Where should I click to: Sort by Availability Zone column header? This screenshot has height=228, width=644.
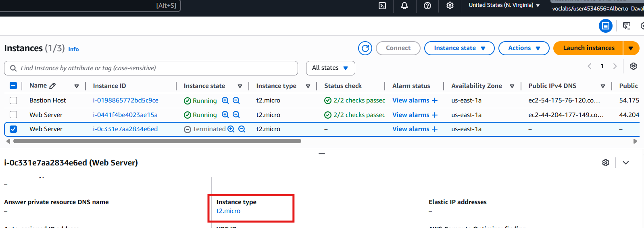click(x=477, y=86)
